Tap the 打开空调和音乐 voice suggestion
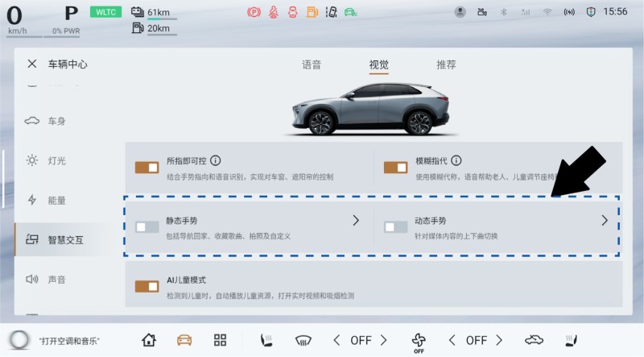 click(x=69, y=341)
